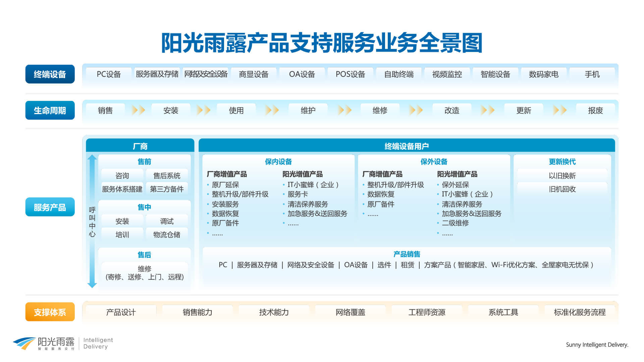The height and width of the screenshot is (362, 644).
Task: Click the 原厂延保 bullet item
Action: coord(225,185)
